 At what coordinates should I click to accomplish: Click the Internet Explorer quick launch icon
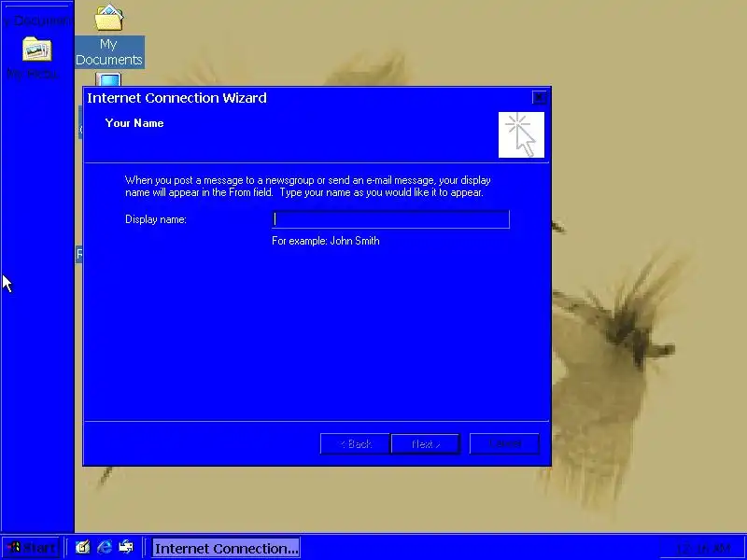coord(105,547)
